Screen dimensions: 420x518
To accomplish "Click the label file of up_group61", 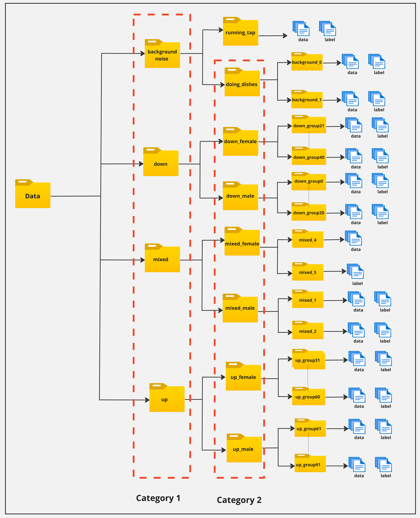I will point(383,426).
